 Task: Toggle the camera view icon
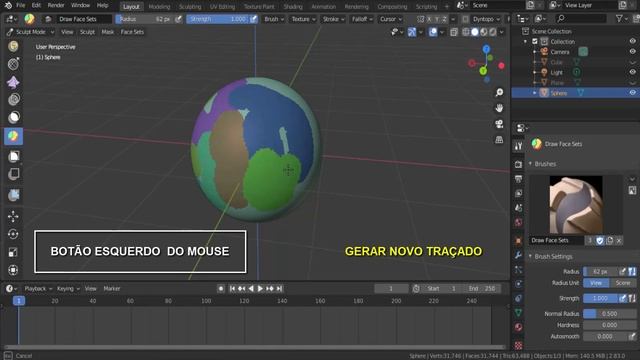click(x=499, y=124)
